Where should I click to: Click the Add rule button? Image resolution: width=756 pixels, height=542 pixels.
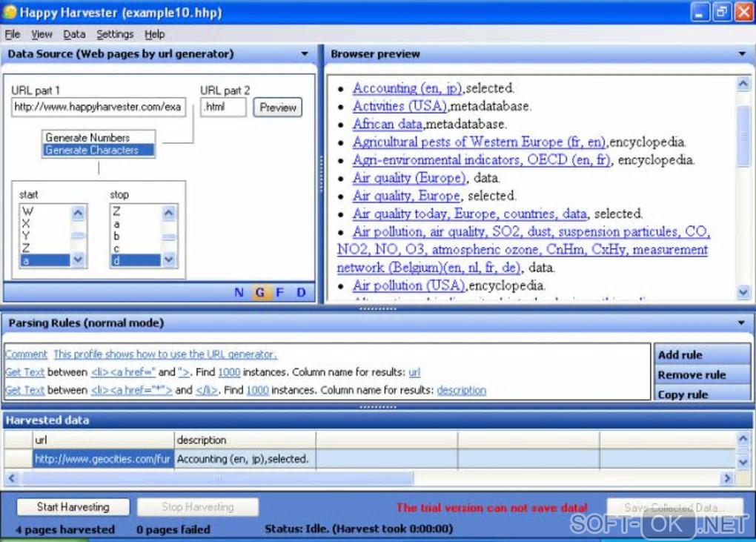click(x=701, y=354)
